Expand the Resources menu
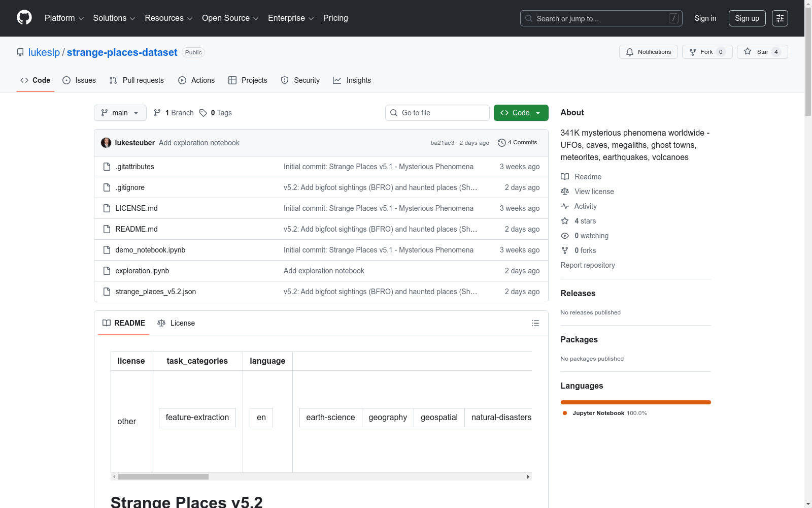Viewport: 812px width, 508px height. coord(168,18)
